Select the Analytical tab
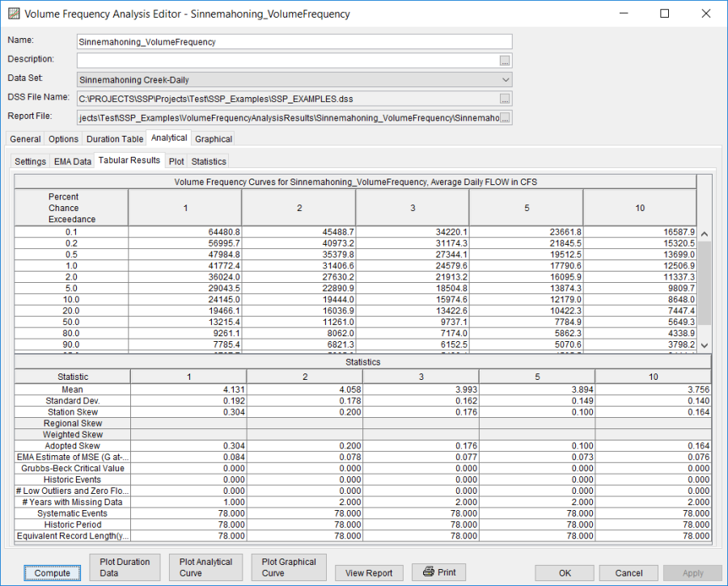The height and width of the screenshot is (586, 728). (169, 137)
